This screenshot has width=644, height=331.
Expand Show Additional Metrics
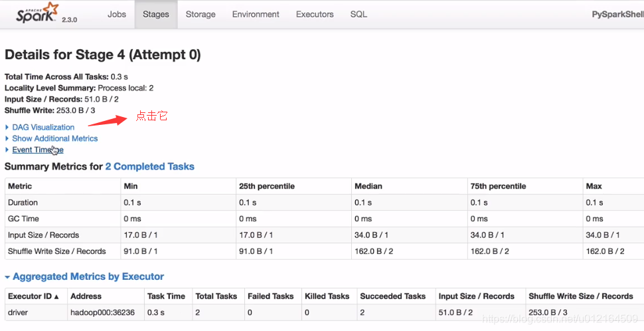click(x=54, y=138)
